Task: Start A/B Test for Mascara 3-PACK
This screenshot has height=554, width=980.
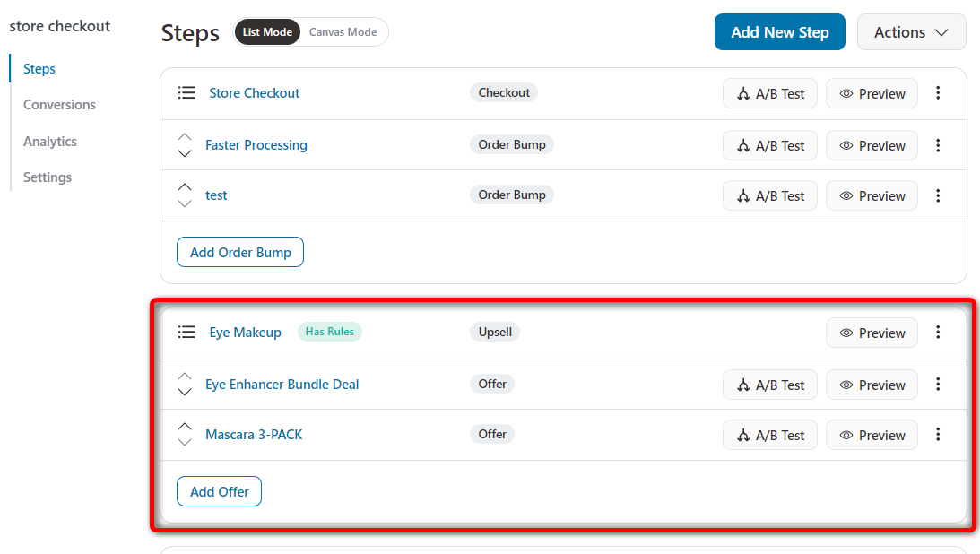Action: click(x=770, y=436)
